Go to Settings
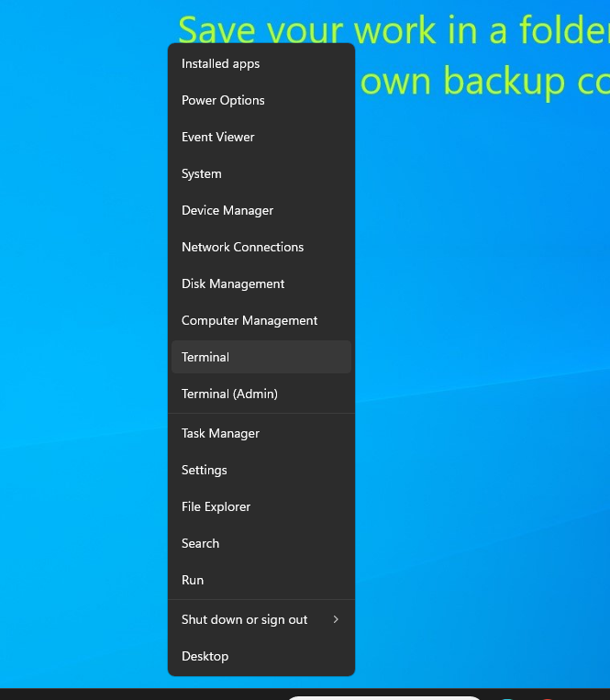Viewport: 610px width, 700px height. click(x=205, y=470)
